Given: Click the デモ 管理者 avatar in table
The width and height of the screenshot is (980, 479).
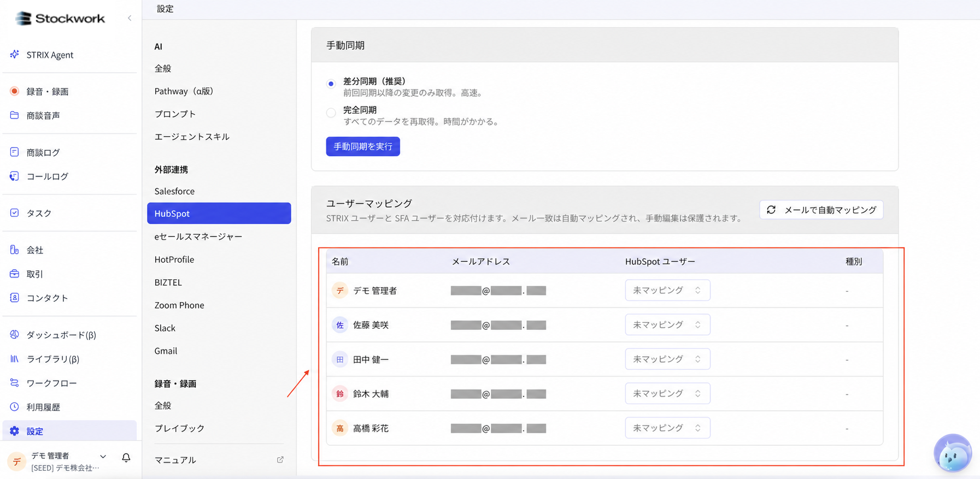Looking at the screenshot, I should 340,291.
